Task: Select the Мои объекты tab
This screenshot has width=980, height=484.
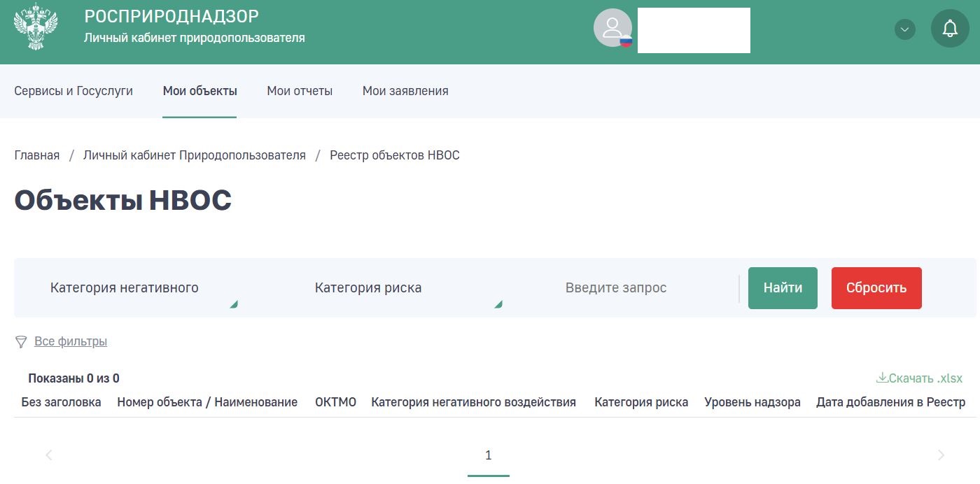Action: (199, 91)
